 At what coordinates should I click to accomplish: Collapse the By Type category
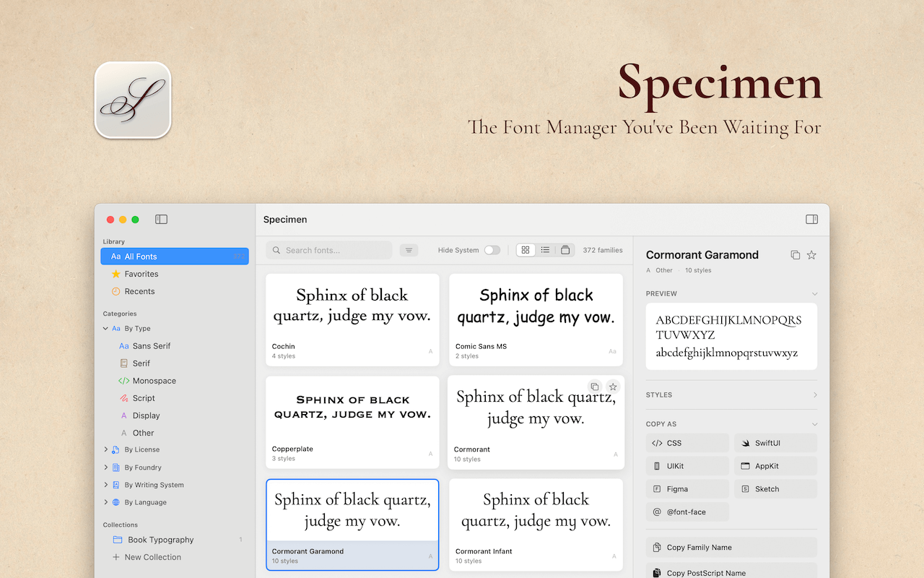pyautogui.click(x=105, y=328)
